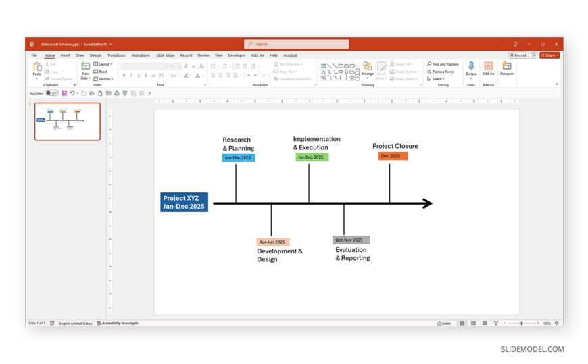Click the Record button at top right
588x364 pixels.
[x=518, y=55]
